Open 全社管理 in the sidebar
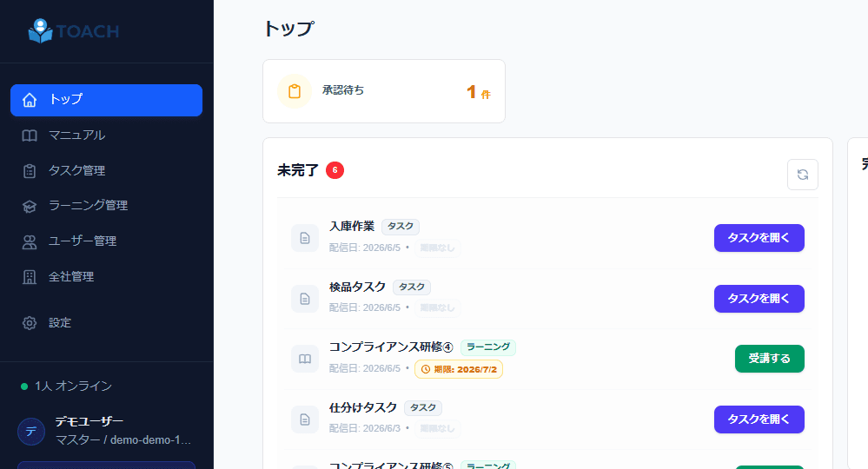 [106, 276]
